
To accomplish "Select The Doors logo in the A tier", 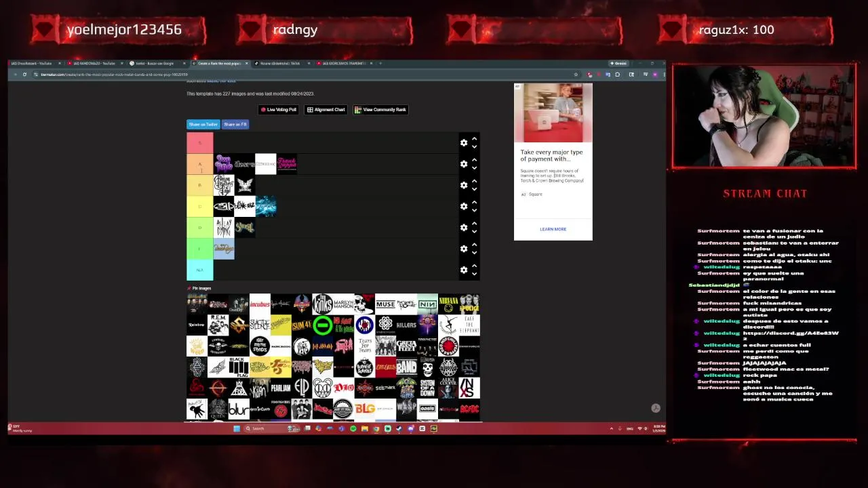I will (245, 164).
